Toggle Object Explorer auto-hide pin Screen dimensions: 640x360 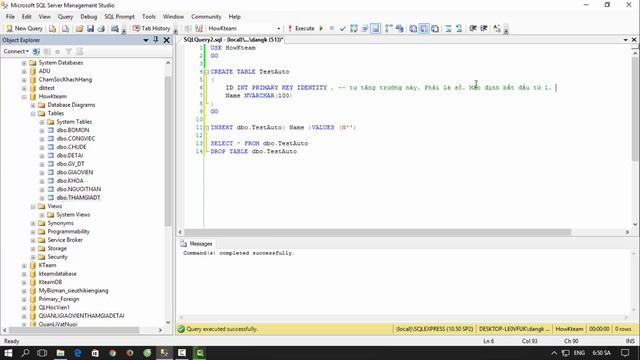156,40
